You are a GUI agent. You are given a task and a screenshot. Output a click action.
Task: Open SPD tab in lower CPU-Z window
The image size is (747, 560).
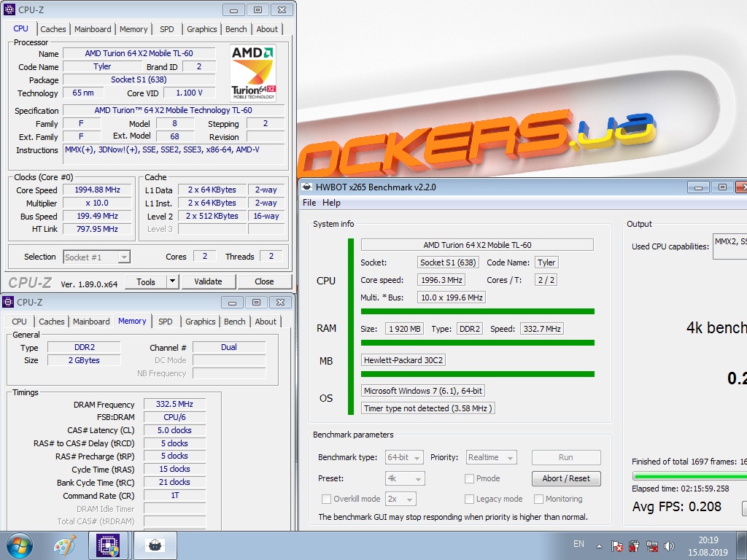(x=166, y=322)
